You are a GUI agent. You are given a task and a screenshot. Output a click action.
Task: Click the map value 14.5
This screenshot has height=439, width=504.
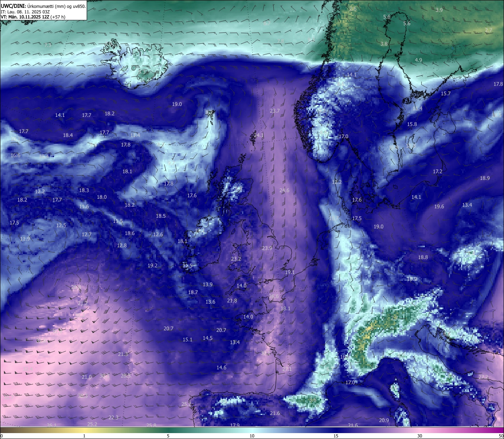[208, 338]
